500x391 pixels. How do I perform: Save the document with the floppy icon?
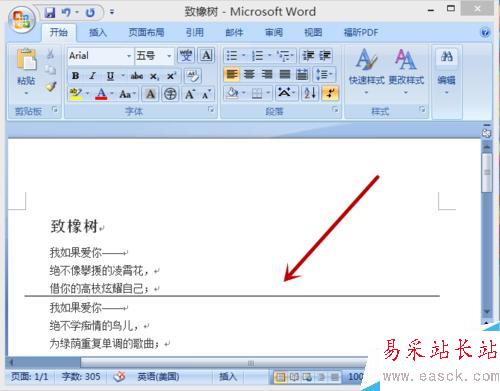coord(50,13)
